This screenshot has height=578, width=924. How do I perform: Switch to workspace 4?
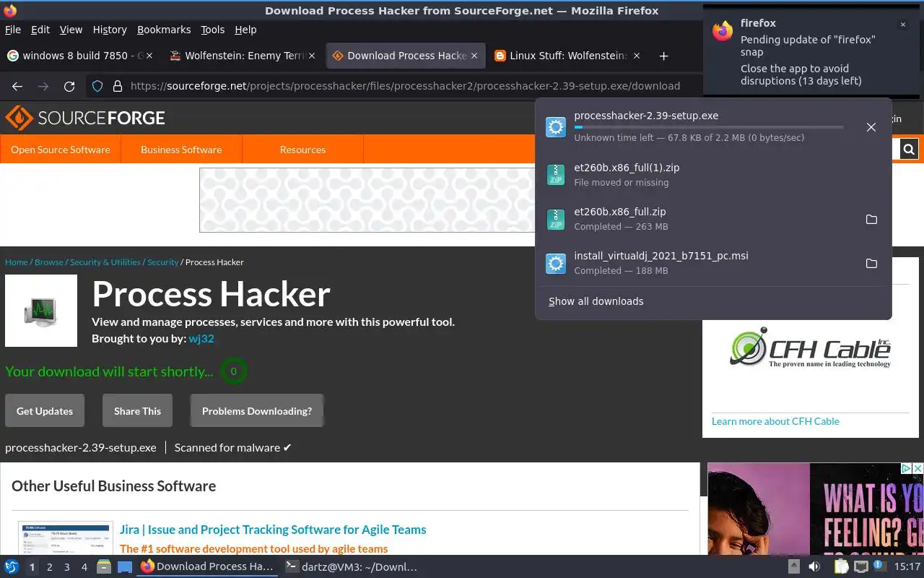(x=84, y=567)
